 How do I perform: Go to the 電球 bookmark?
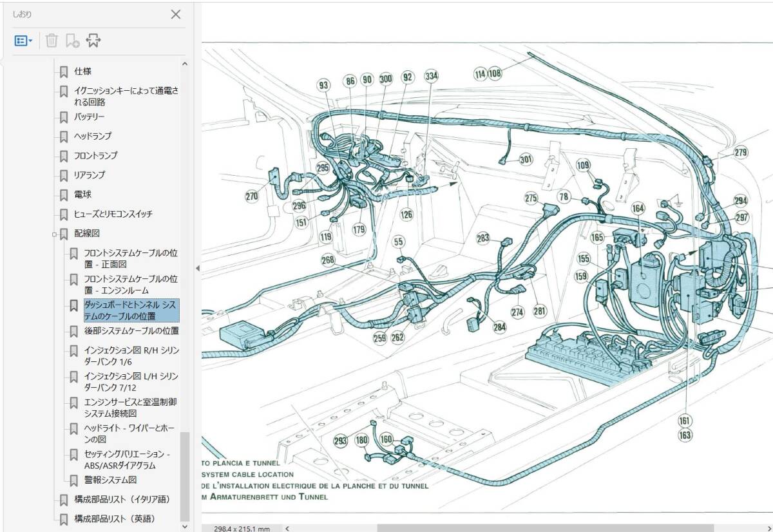82,194
